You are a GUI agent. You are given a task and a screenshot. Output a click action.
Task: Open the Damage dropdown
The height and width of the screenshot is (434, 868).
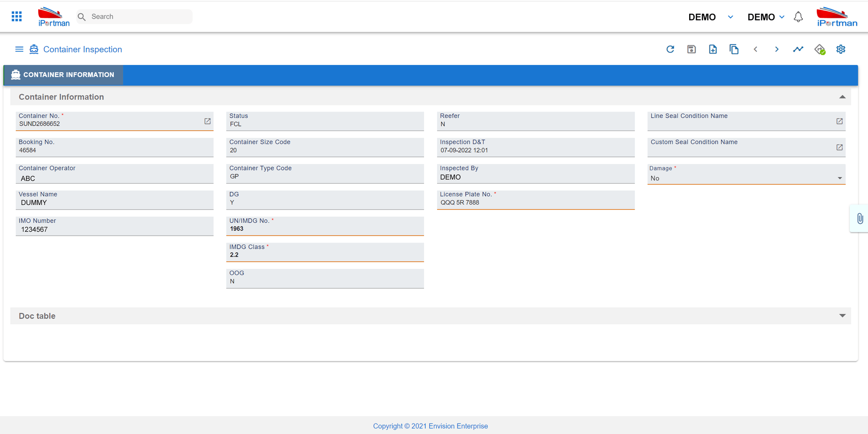pos(839,177)
